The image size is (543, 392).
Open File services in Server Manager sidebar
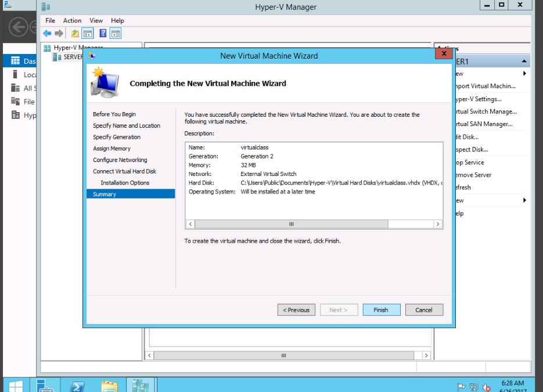23,102
